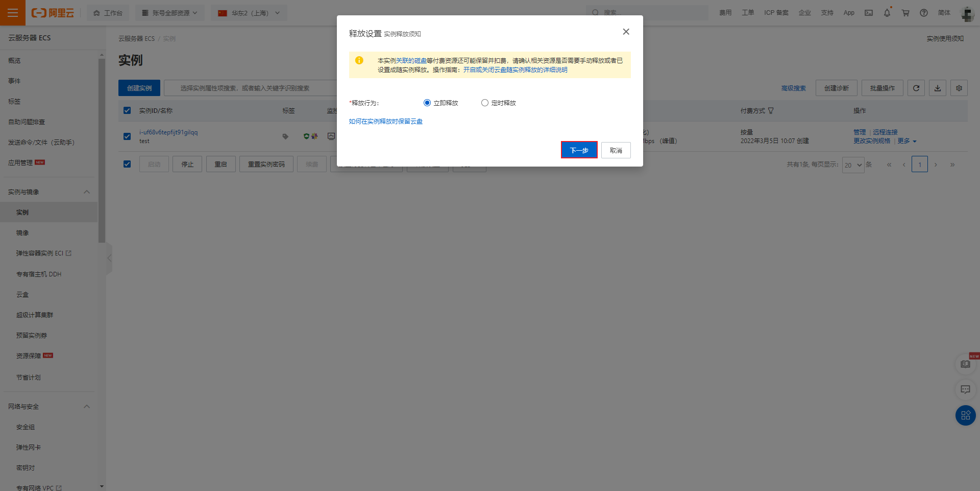This screenshot has width=980, height=491.
Task: Open the notification bell
Action: pyautogui.click(x=887, y=13)
